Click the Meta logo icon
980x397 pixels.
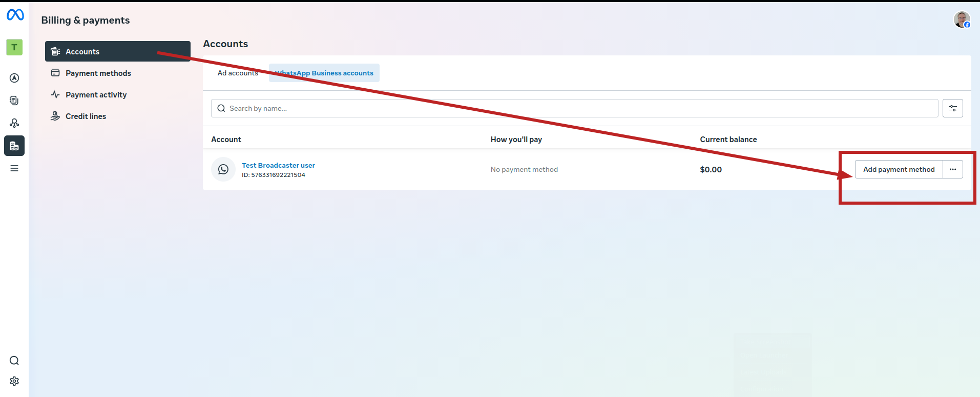[x=15, y=15]
